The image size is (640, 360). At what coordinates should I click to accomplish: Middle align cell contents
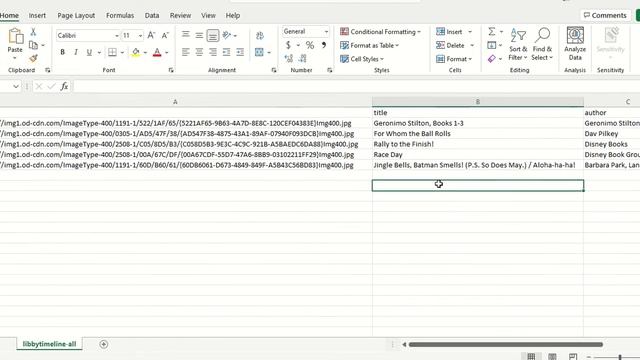click(199, 35)
